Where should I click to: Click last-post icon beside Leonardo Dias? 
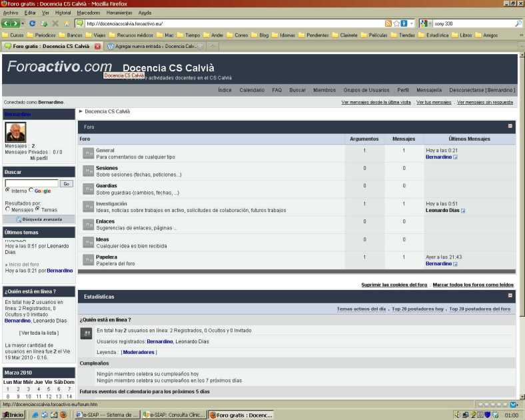point(463,211)
